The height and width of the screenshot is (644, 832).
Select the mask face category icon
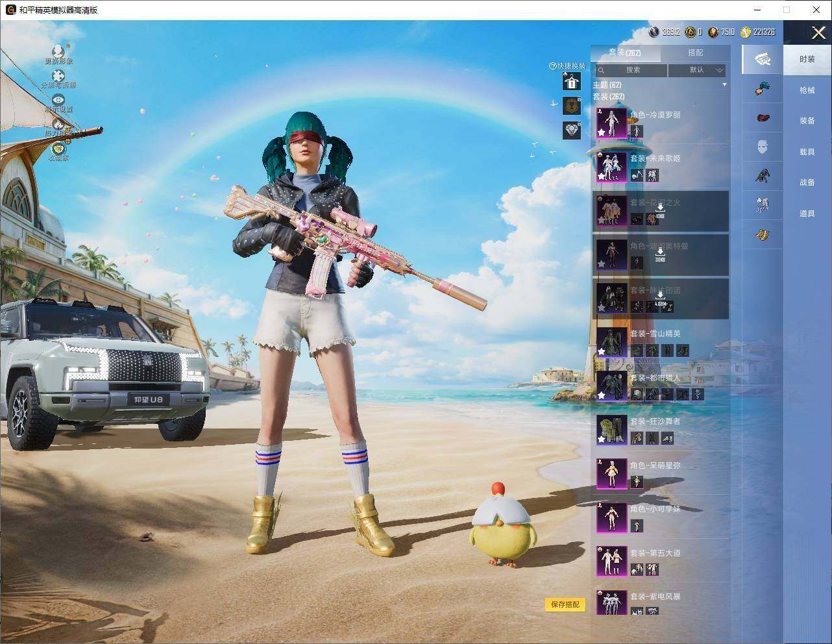tap(763, 148)
